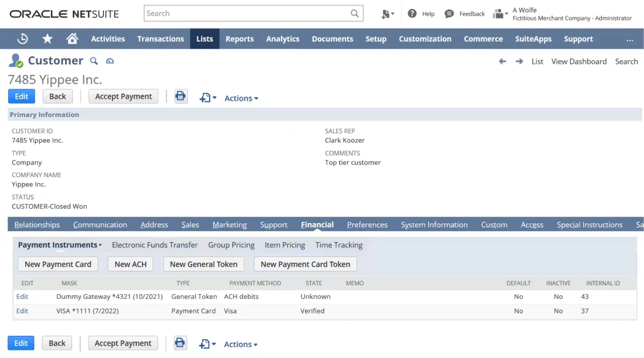Switch to the Marketing subtab
The height and width of the screenshot is (358, 644).
pyautogui.click(x=229, y=225)
